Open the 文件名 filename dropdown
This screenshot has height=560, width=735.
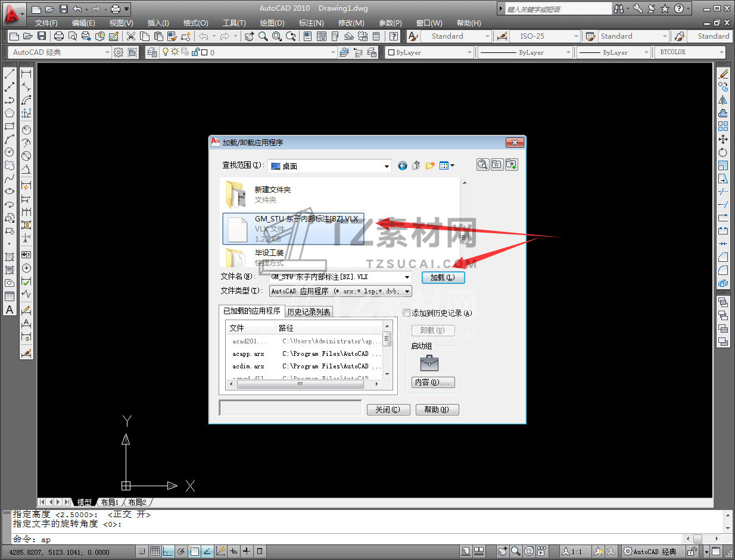tap(407, 277)
